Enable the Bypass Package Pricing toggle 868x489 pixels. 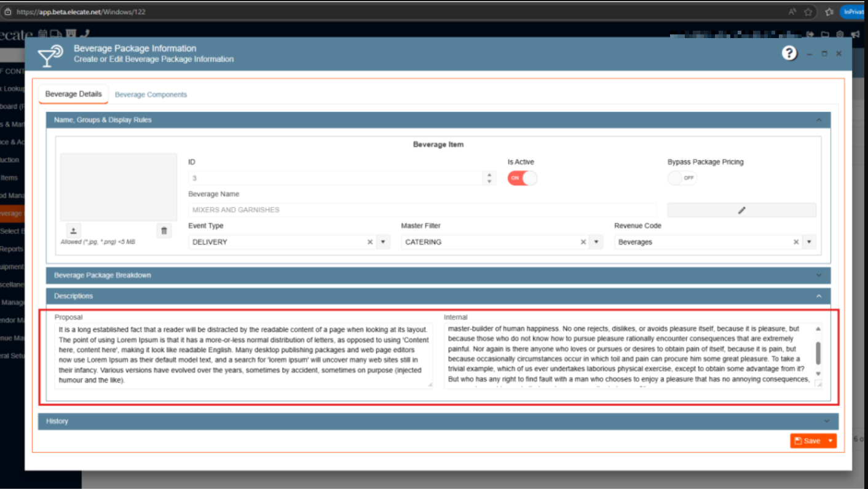pyautogui.click(x=682, y=178)
